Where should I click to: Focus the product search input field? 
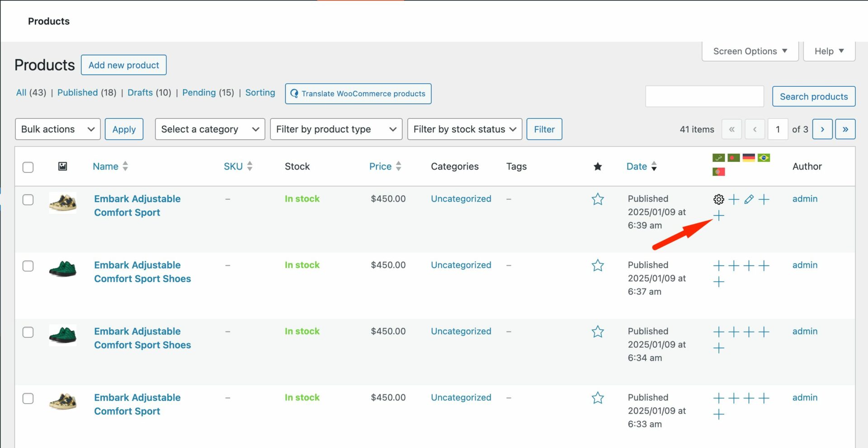pyautogui.click(x=704, y=96)
